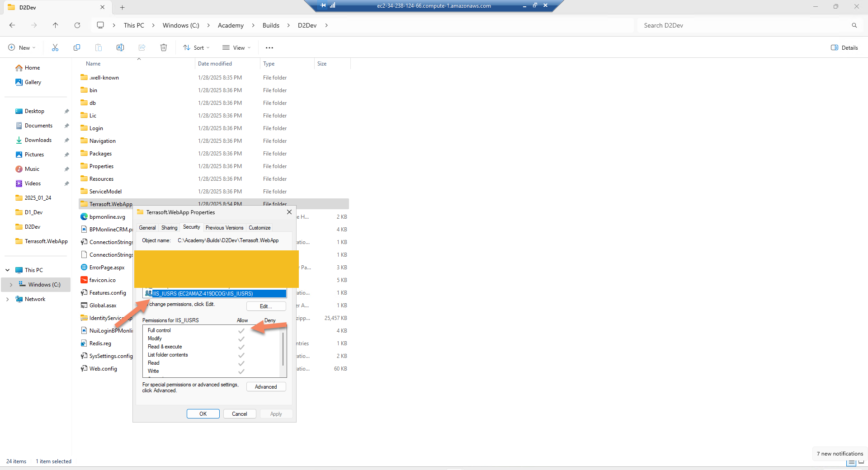The width and height of the screenshot is (868, 470).
Task: Click OK in the Properties dialog
Action: (x=203, y=414)
